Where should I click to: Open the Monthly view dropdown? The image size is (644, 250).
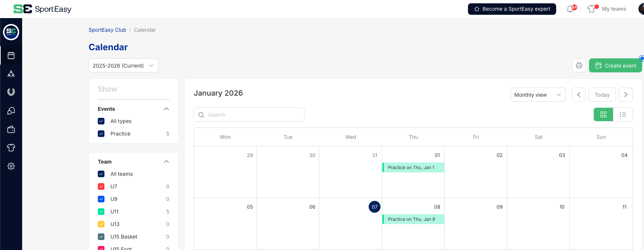tap(538, 95)
